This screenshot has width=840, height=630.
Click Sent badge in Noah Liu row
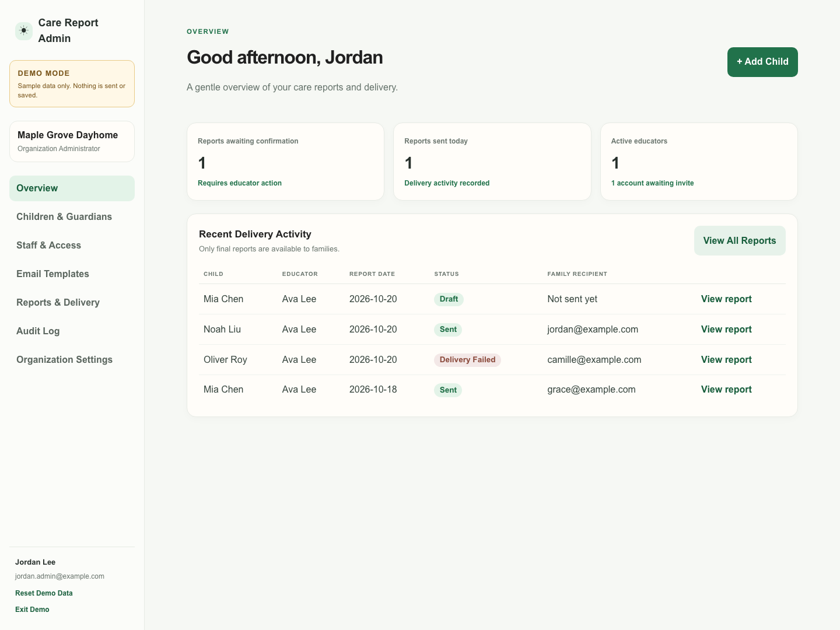point(448,330)
